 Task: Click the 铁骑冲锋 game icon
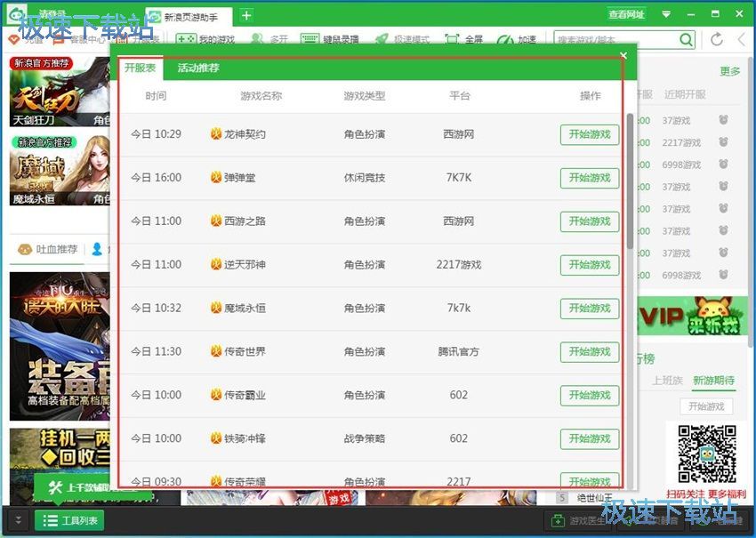pyautogui.click(x=216, y=438)
